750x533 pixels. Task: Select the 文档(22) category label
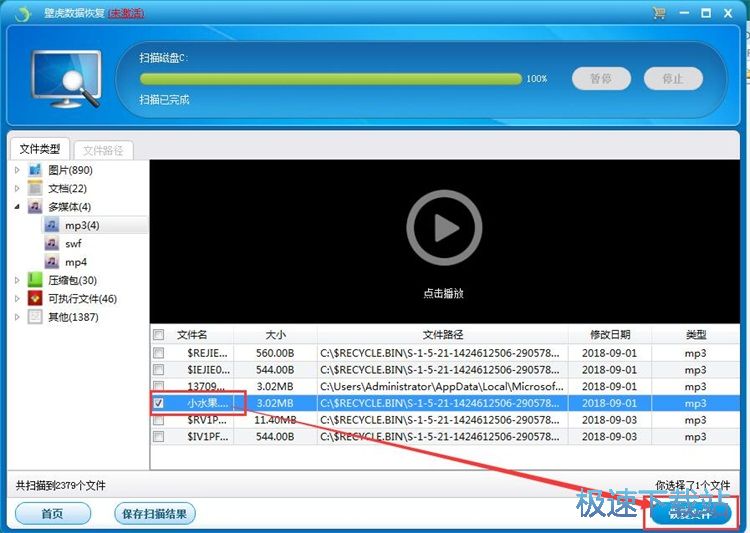[67, 188]
